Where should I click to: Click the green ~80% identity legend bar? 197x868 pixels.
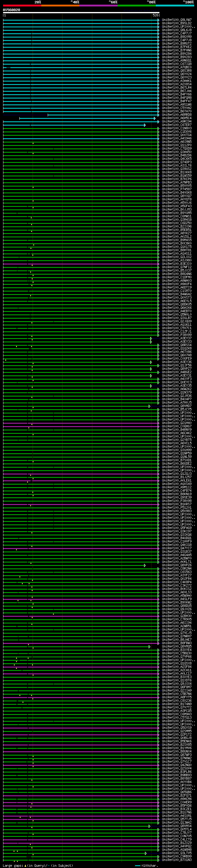[x=137, y=6]
